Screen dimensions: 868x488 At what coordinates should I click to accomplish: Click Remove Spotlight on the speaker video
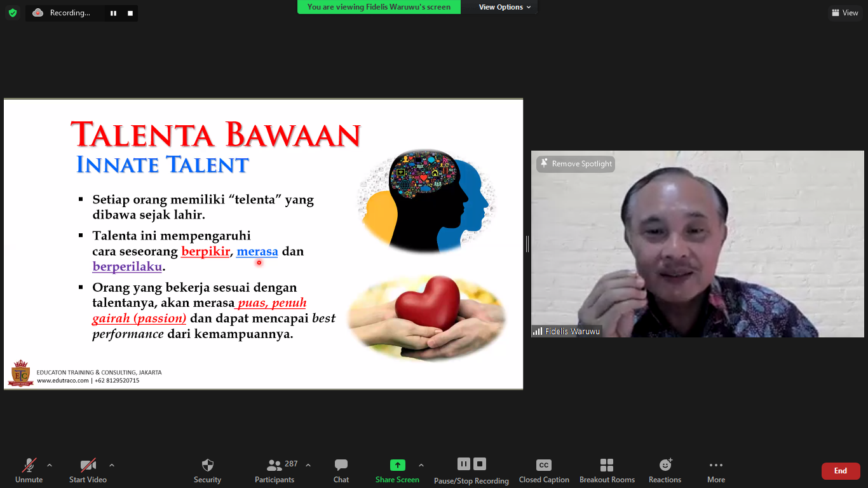(576, 164)
